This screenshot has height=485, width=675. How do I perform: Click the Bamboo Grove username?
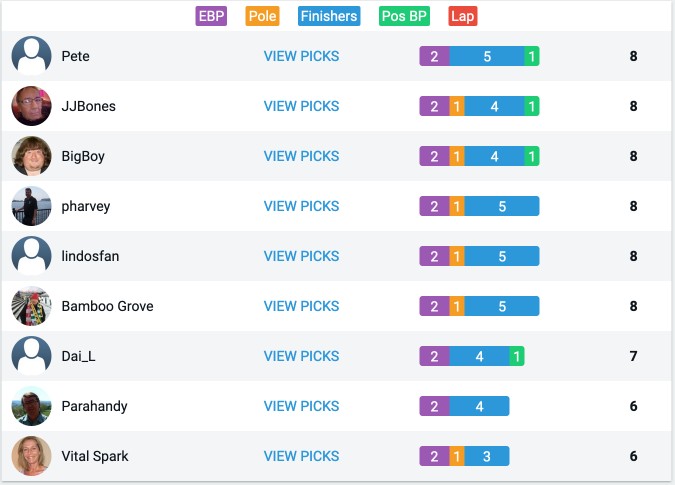point(107,306)
